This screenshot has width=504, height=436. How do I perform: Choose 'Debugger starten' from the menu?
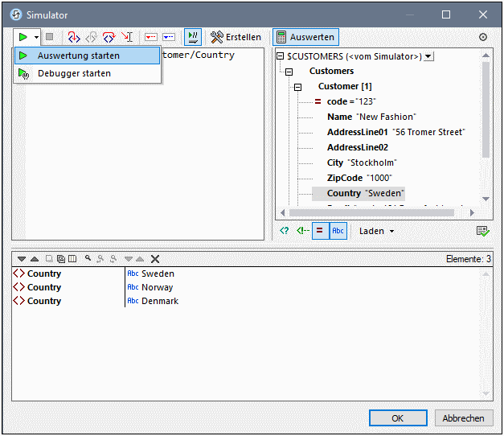tap(74, 73)
